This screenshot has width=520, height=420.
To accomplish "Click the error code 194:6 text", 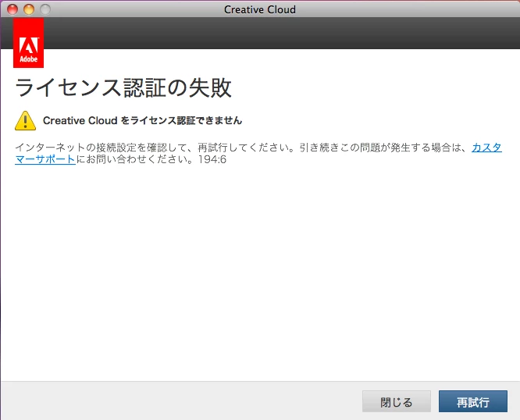I will 212,159.
